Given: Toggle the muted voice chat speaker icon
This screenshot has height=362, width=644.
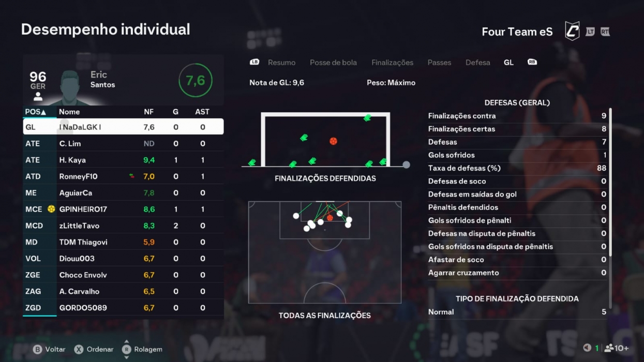Looking at the screenshot, I should pyautogui.click(x=587, y=348).
